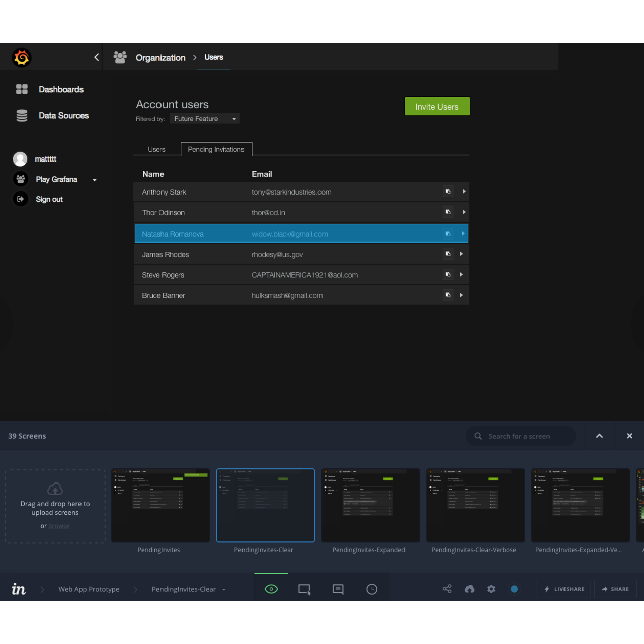Switch to the Users tab
644x644 pixels.
click(156, 149)
